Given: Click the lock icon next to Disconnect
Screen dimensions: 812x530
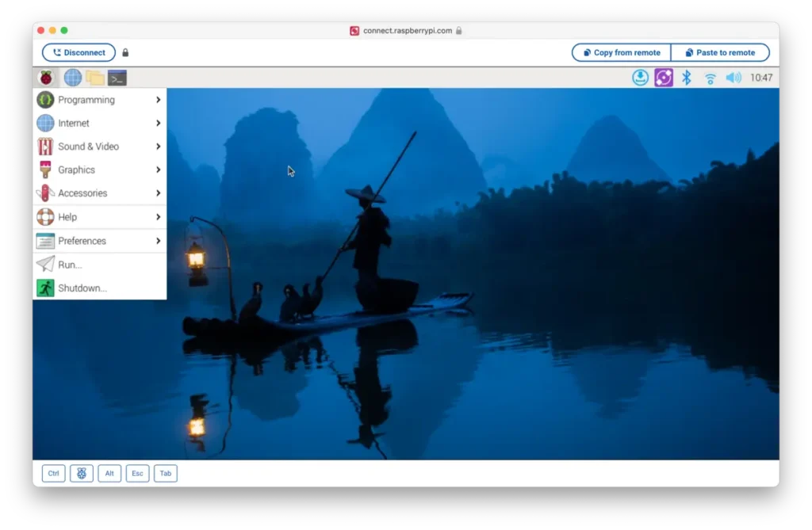Looking at the screenshot, I should [125, 52].
